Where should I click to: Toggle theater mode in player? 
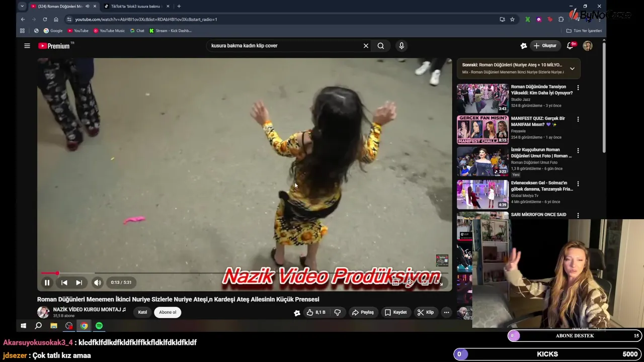(x=425, y=283)
